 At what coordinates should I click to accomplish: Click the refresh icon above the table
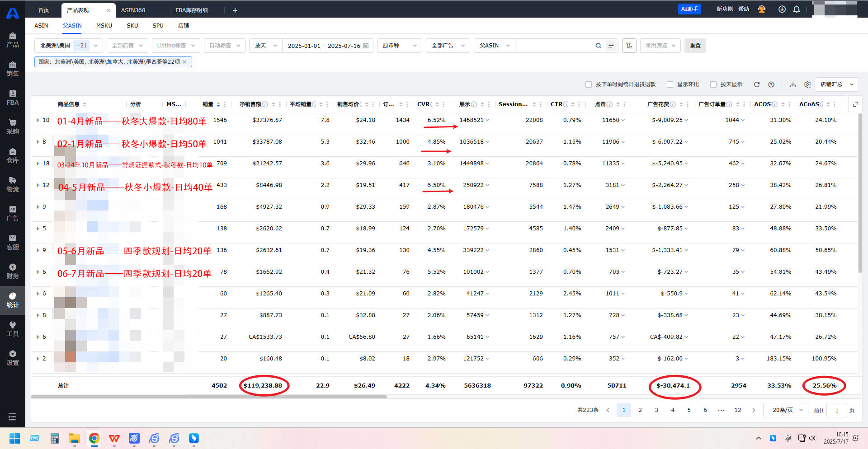(757, 84)
